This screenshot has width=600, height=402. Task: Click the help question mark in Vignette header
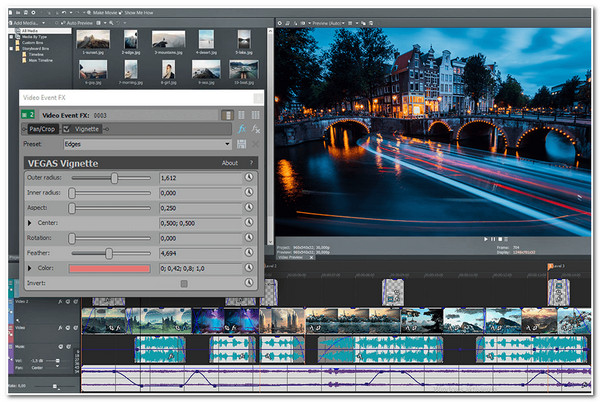[251, 163]
